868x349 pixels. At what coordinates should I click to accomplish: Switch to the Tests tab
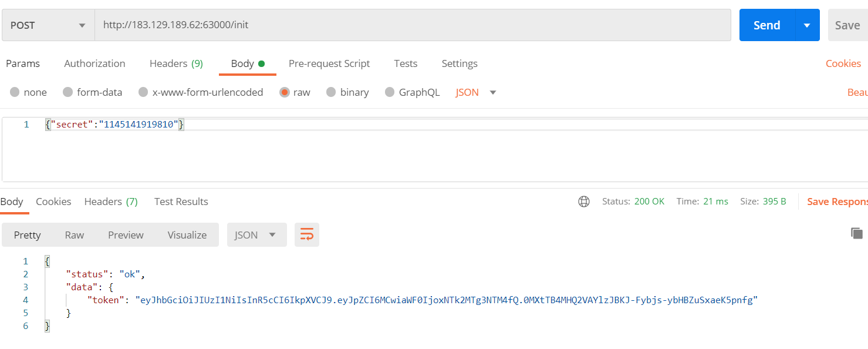click(406, 63)
